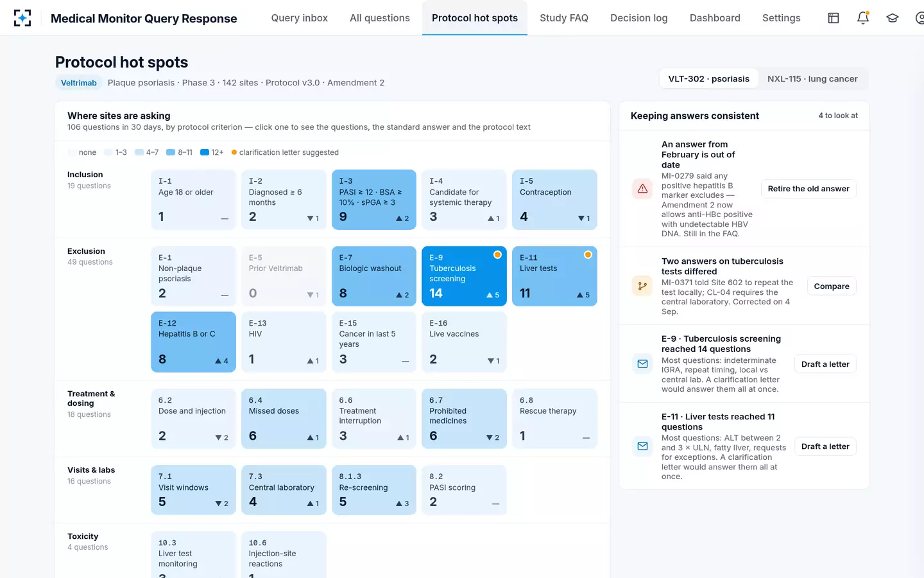The width and height of the screenshot is (924, 578).
Task: Click Retire the old answer button
Action: (x=809, y=189)
